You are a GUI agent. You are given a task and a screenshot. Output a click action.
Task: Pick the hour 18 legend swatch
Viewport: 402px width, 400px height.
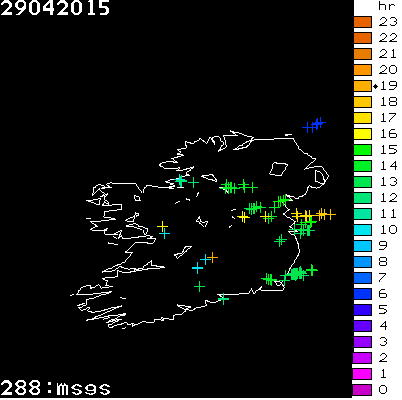362,102
